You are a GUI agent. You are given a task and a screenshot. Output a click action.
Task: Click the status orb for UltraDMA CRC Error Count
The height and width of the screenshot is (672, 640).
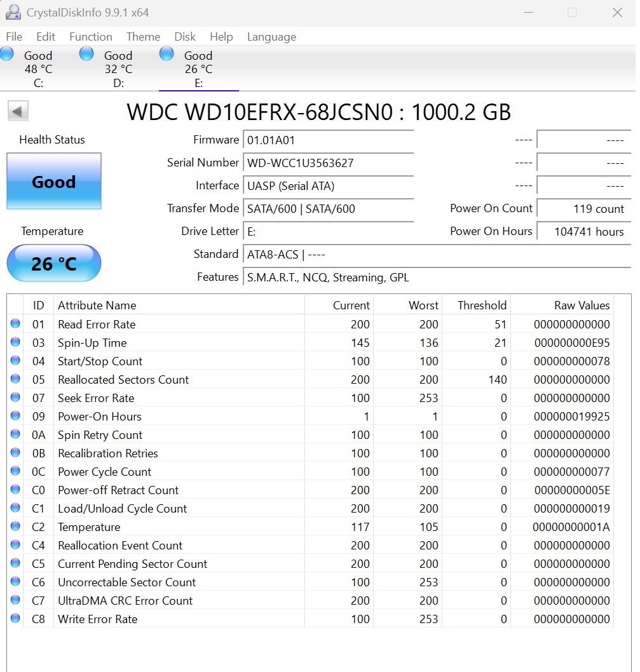click(x=15, y=600)
